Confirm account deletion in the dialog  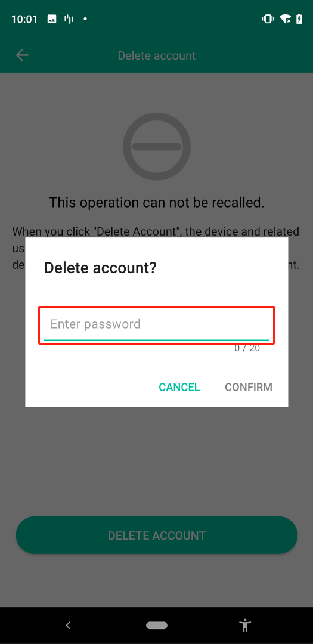point(249,387)
